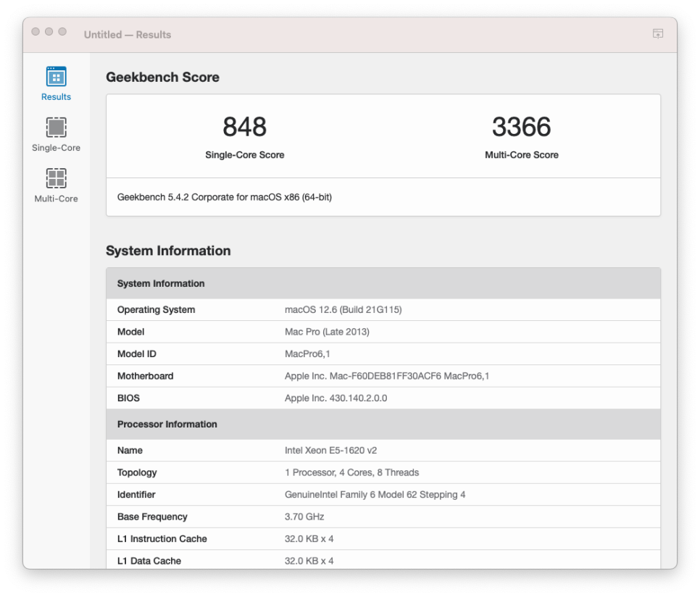
Task: Click the Mac-F60DEB81FF30ACF6 motherboard value
Action: [x=387, y=376]
